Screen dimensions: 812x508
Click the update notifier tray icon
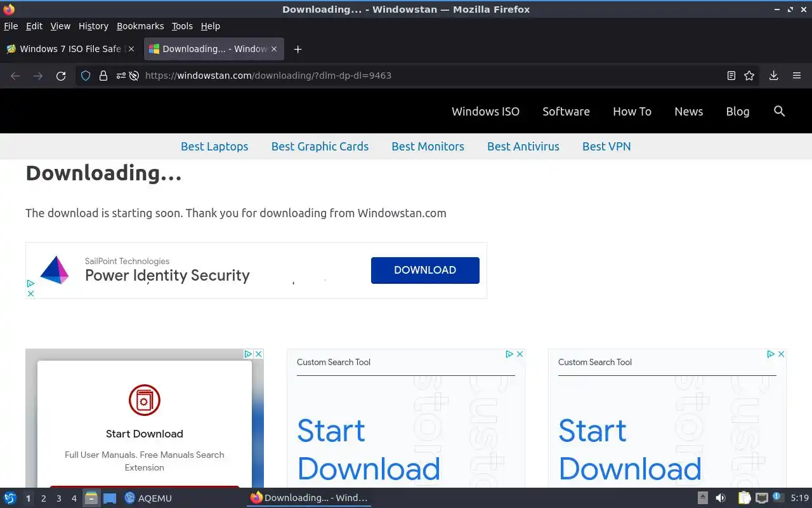[776, 497]
